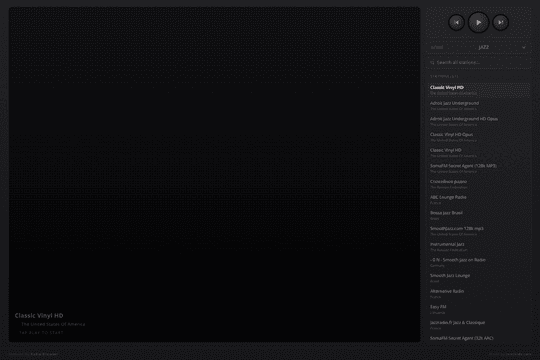The width and height of the screenshot is (540, 360).
Task: Pick SmoothJazz.com 128k mp3 station
Action: (x=479, y=231)
